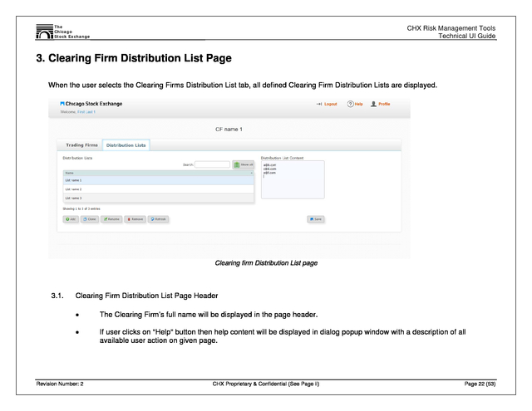Select the 'List name 3' row
The height and width of the screenshot is (411, 532).
pyautogui.click(x=159, y=198)
